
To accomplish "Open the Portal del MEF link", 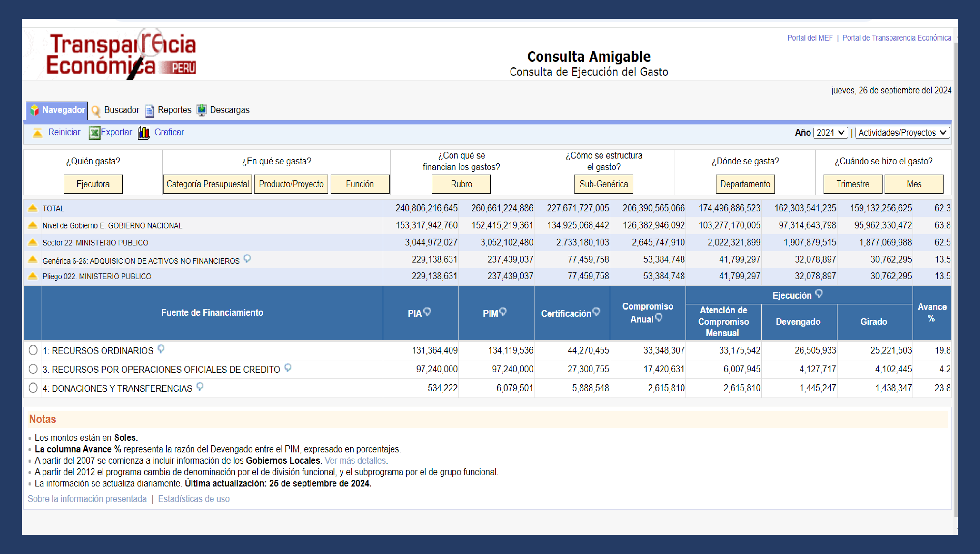I will (x=810, y=38).
